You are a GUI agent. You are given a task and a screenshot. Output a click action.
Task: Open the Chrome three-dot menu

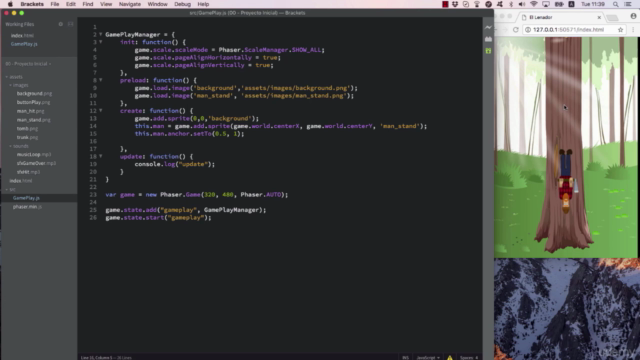pos(633,30)
